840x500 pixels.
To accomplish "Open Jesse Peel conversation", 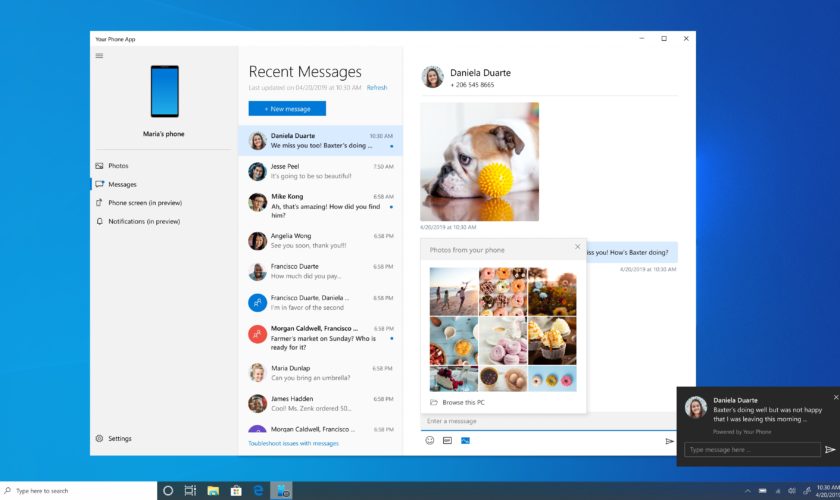I will (320, 171).
